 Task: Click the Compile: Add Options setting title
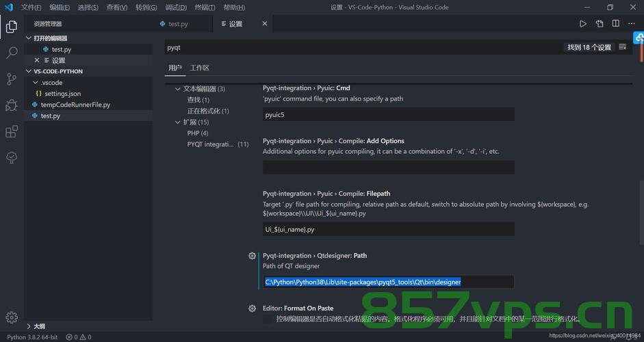point(333,141)
